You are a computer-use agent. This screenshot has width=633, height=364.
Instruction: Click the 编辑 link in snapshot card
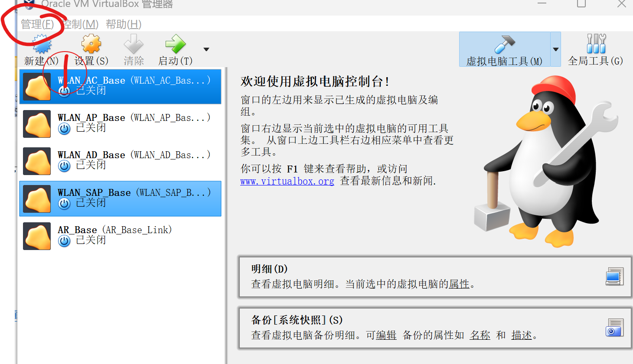(386, 335)
